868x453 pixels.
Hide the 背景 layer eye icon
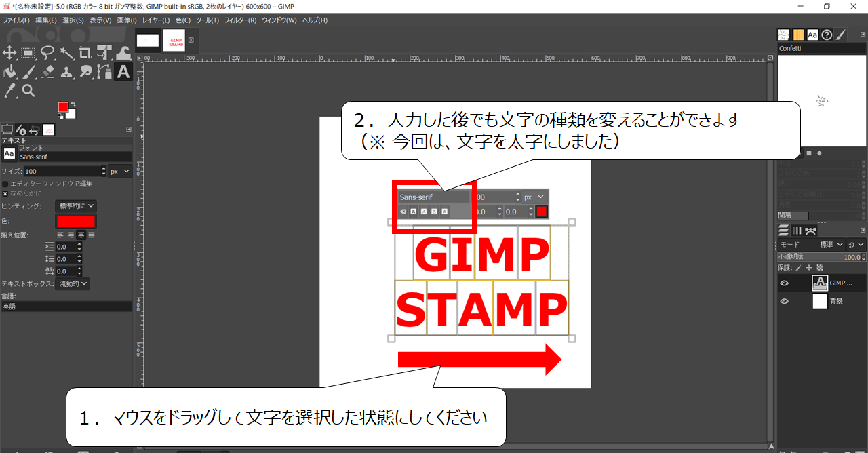[785, 301]
